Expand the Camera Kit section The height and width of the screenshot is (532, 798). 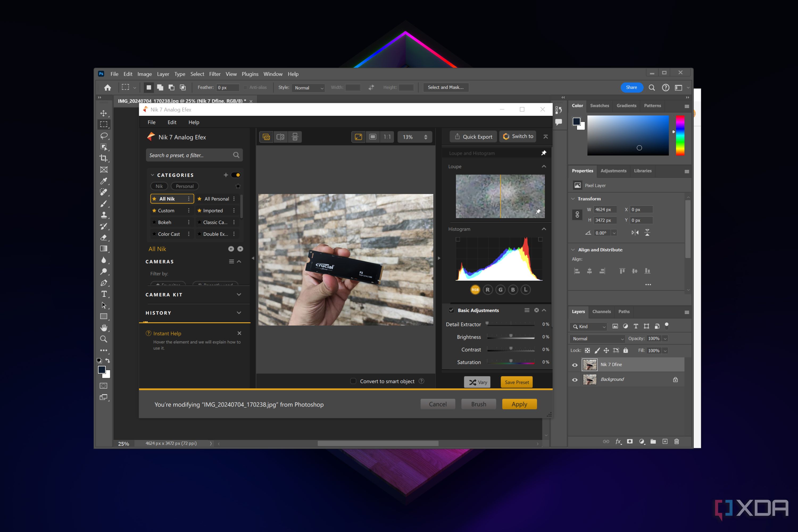pos(239,294)
